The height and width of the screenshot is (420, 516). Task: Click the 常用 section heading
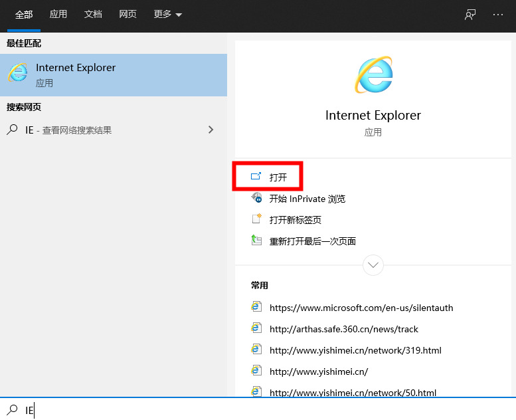(259, 285)
